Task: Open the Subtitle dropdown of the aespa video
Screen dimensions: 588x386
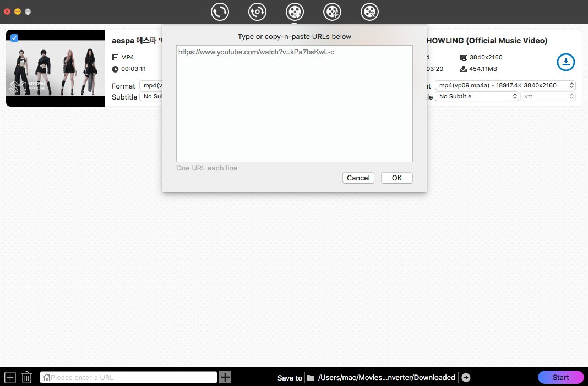Action: point(151,96)
